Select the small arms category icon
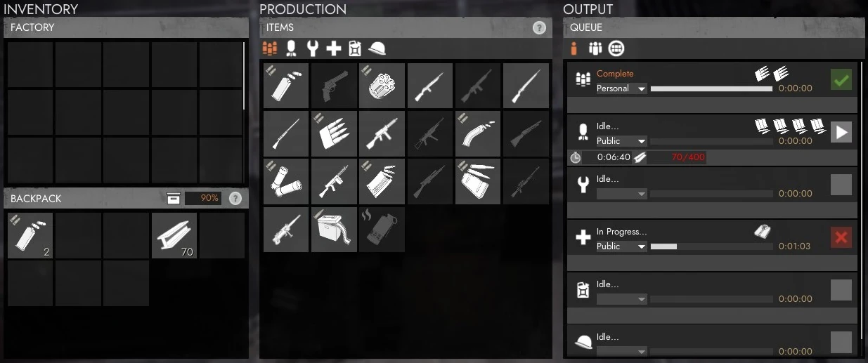868x363 pixels. [x=270, y=48]
